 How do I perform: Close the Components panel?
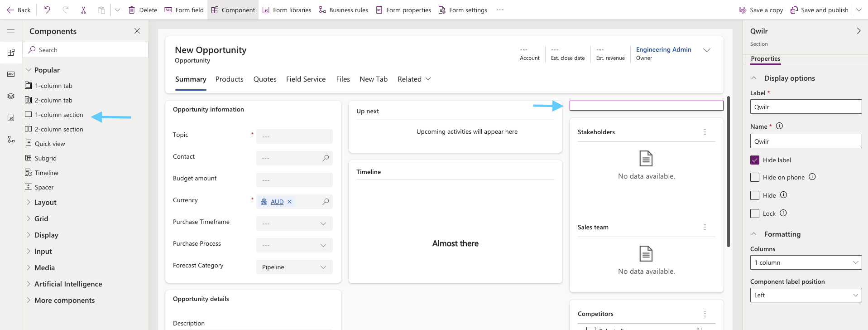point(137,31)
